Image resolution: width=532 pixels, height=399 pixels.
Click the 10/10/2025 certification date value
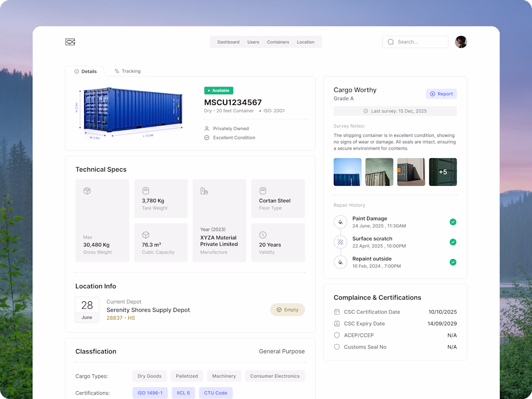click(443, 312)
